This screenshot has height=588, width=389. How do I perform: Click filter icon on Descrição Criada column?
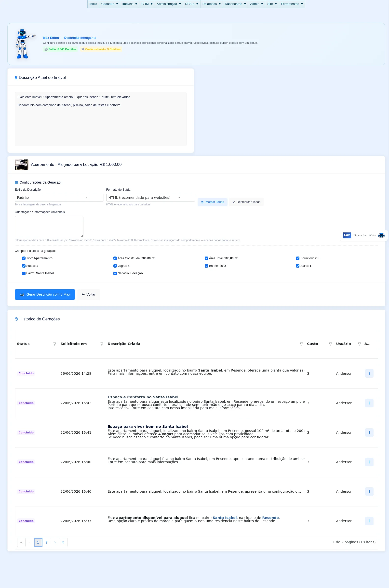coord(301,344)
